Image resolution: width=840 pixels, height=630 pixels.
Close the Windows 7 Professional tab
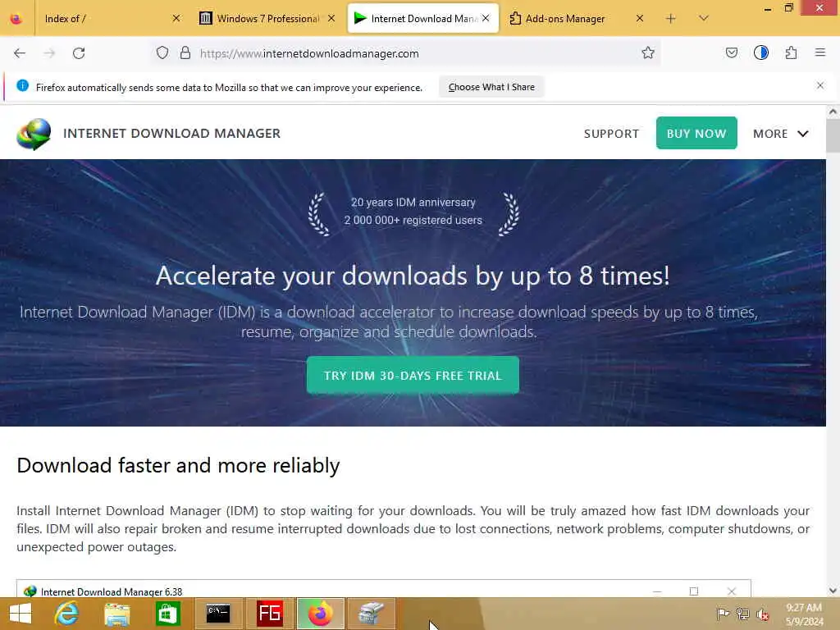coord(331,18)
